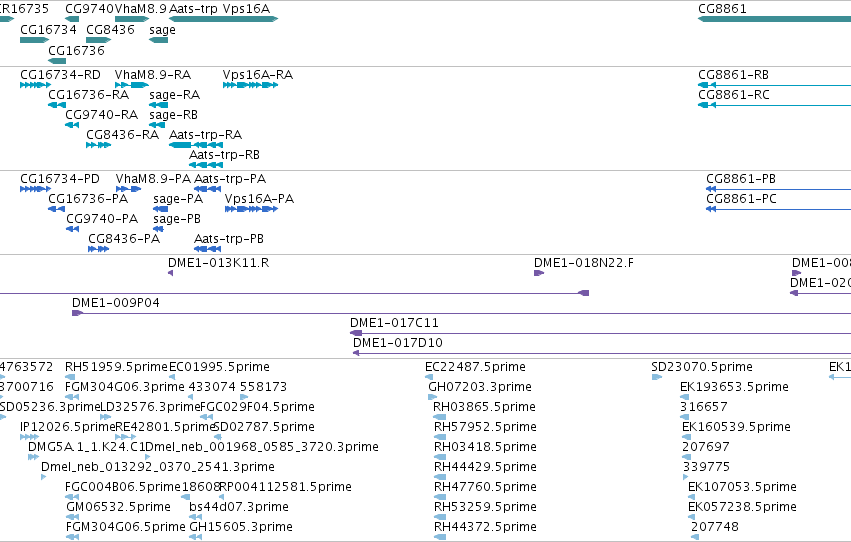
Task: Click the RH44372.5prime EST label
Action: [x=485, y=527]
